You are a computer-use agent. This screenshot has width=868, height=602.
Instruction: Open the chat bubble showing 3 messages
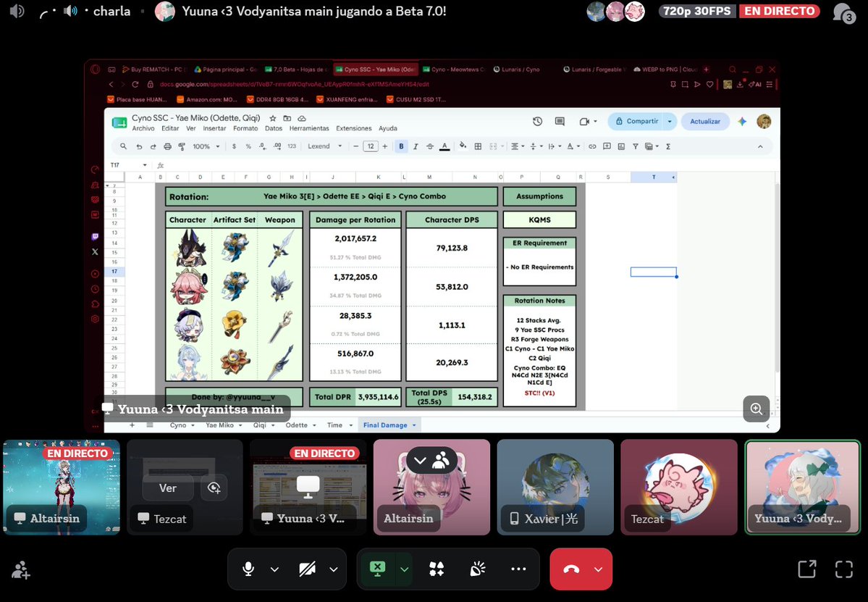[x=843, y=12]
